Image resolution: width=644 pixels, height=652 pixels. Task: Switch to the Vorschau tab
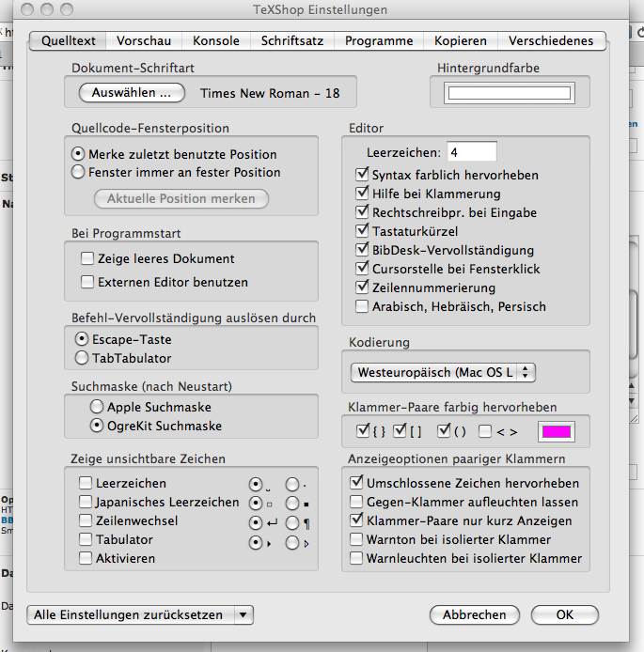[144, 40]
